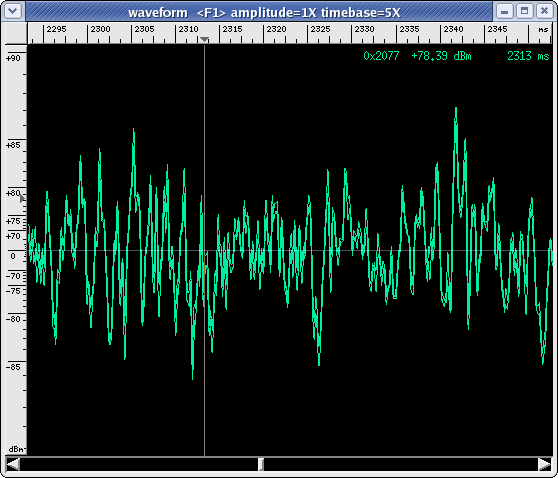Click the -85 level on amplitude scale

click(13, 367)
